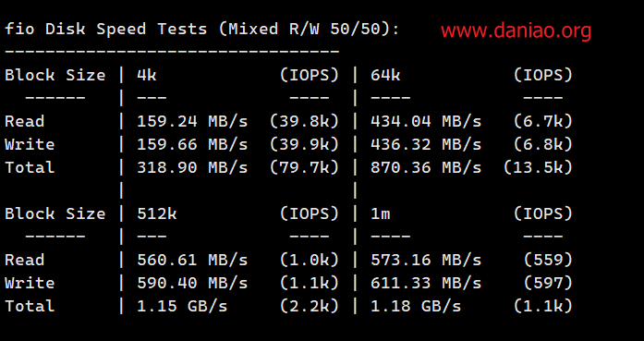Click the 1m read IOPS (559)
Screen dimensions: 644x341
coord(548,260)
